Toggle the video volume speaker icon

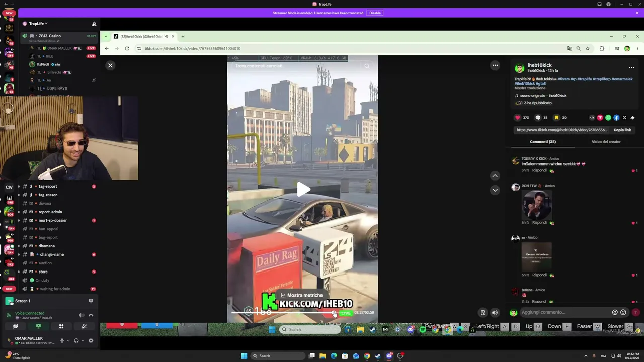[x=495, y=313]
